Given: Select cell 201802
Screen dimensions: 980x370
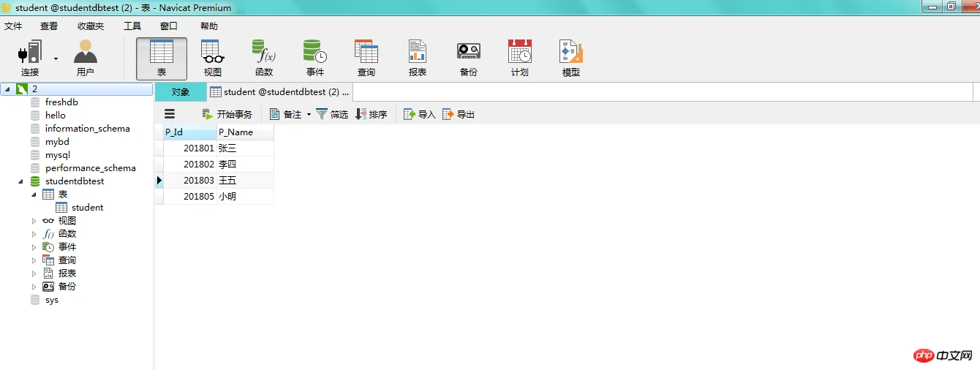Looking at the screenshot, I should 190,164.
